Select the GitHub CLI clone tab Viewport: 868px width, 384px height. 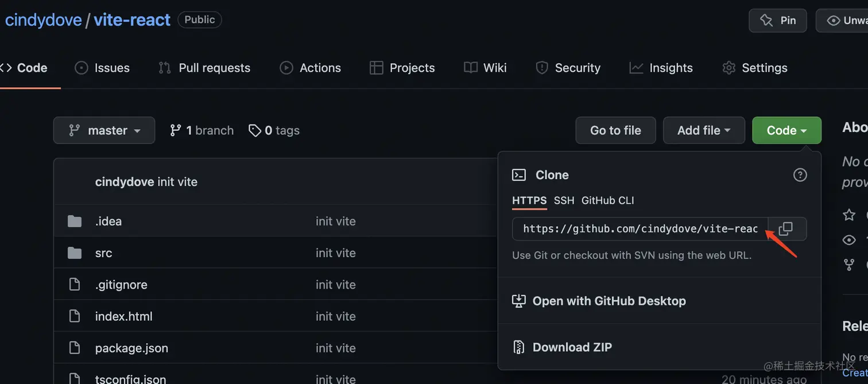click(607, 200)
